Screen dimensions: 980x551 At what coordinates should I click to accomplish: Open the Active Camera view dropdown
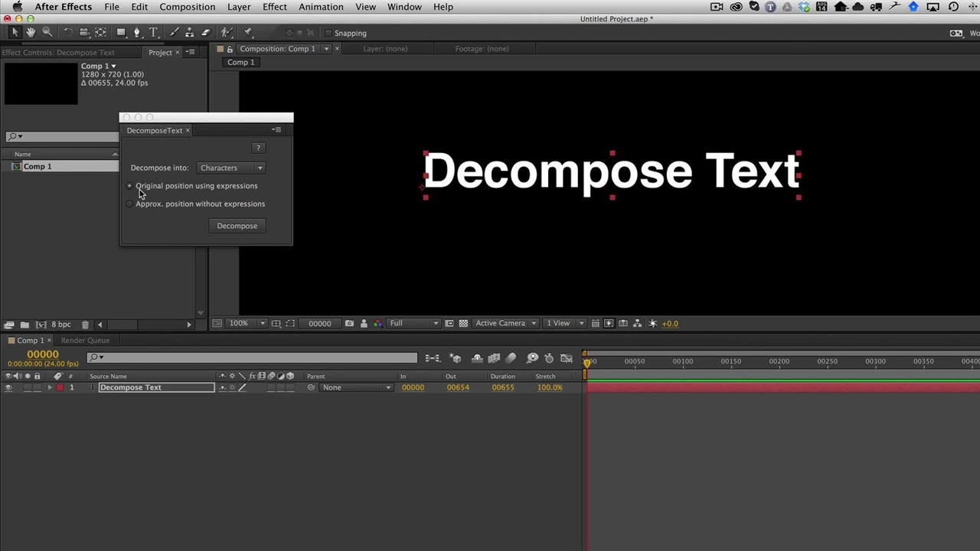pyautogui.click(x=505, y=323)
